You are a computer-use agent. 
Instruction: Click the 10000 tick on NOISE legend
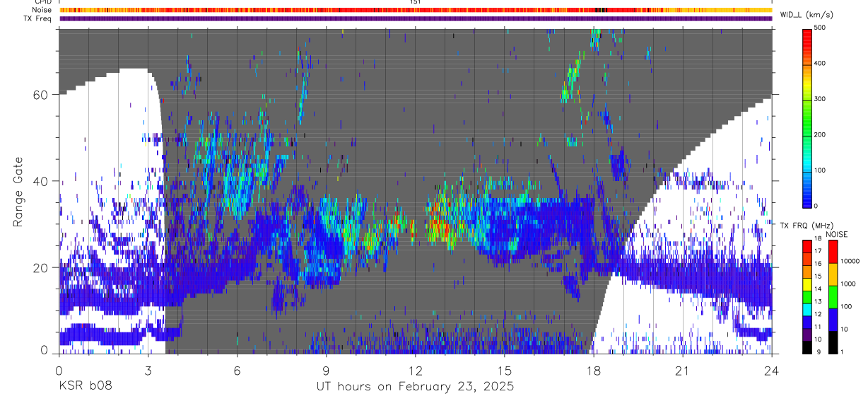point(850,261)
